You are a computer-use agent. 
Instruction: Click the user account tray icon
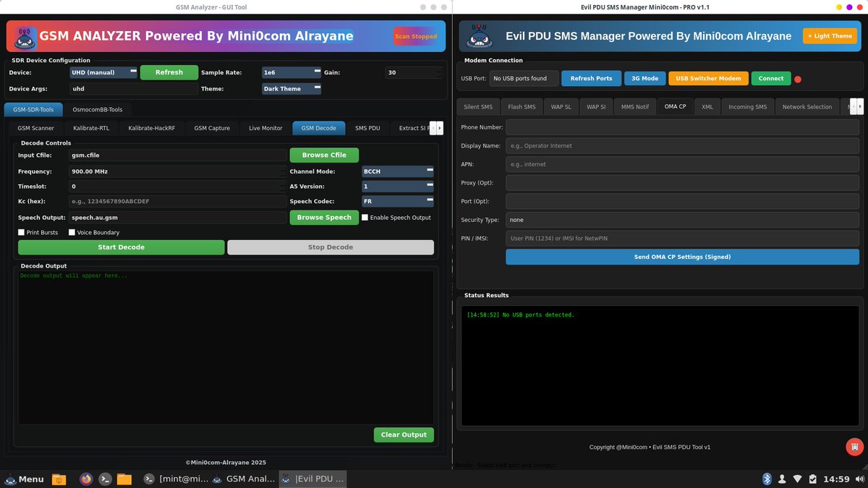[x=783, y=479]
